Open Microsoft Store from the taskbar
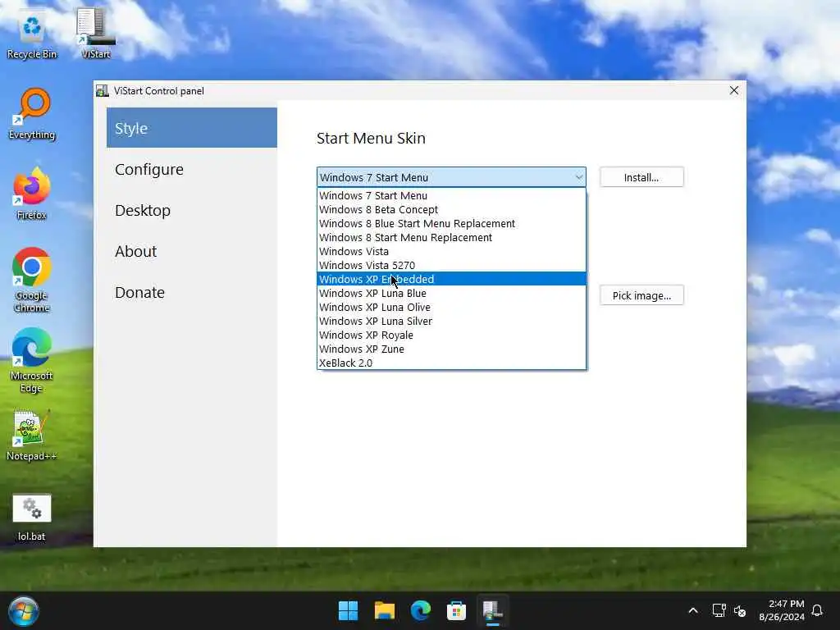Screen dimensions: 840x630 (x=456, y=610)
